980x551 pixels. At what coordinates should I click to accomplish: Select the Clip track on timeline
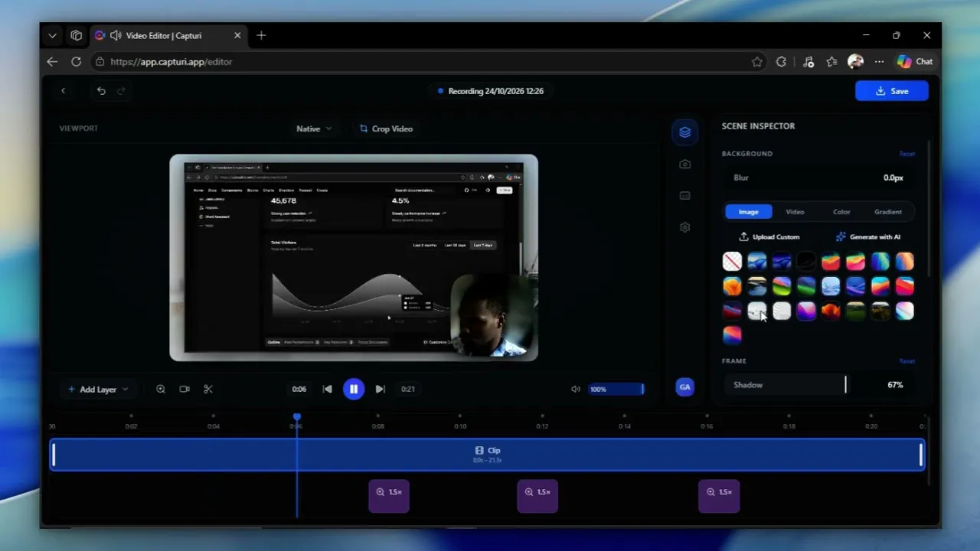(x=487, y=455)
